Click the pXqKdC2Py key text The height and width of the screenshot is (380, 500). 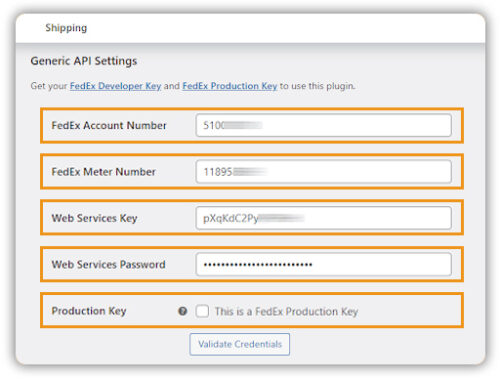click(x=231, y=219)
